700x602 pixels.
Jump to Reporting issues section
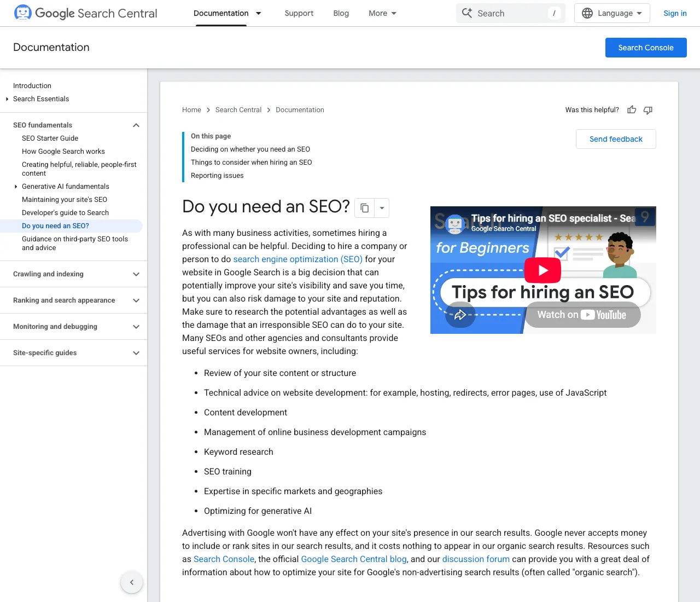[217, 176]
